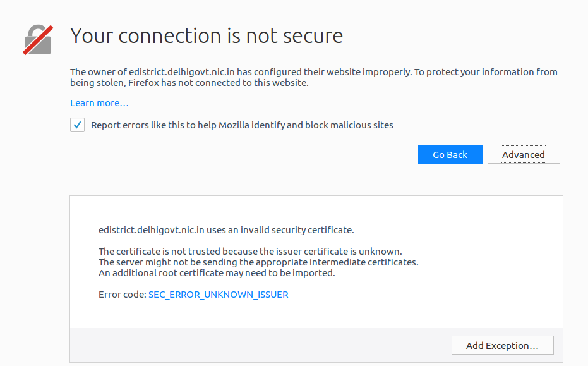Click the 'appropriate intermediate certificates' line

point(258,262)
